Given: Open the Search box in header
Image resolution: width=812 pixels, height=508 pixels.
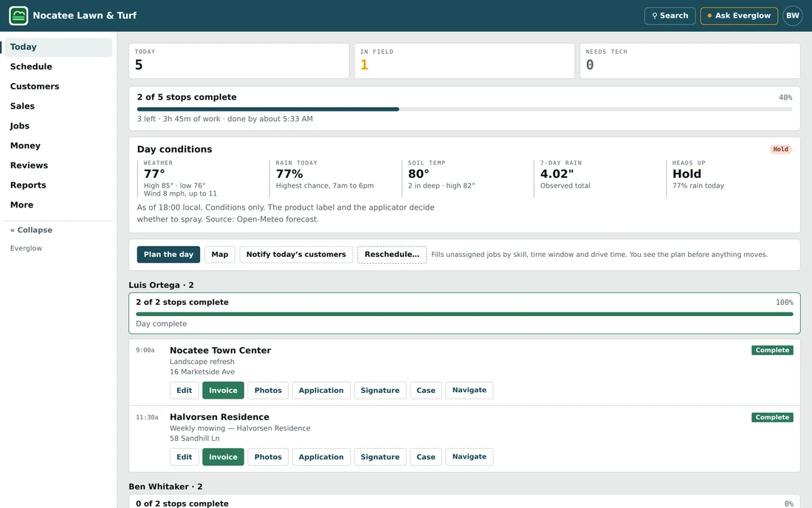Looking at the screenshot, I should [670, 16].
